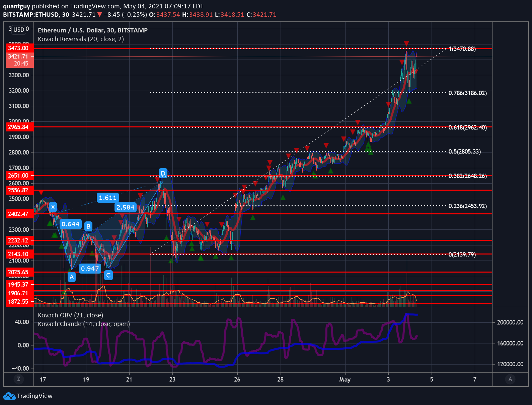Click the A auto-scale button at bottom right
Image resolution: width=532 pixels, height=405 pixels.
510,379
